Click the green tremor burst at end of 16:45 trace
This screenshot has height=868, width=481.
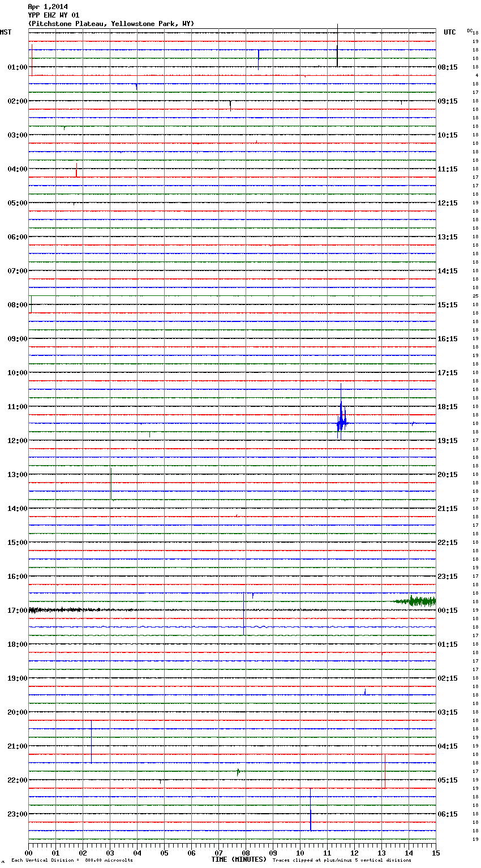click(x=416, y=601)
